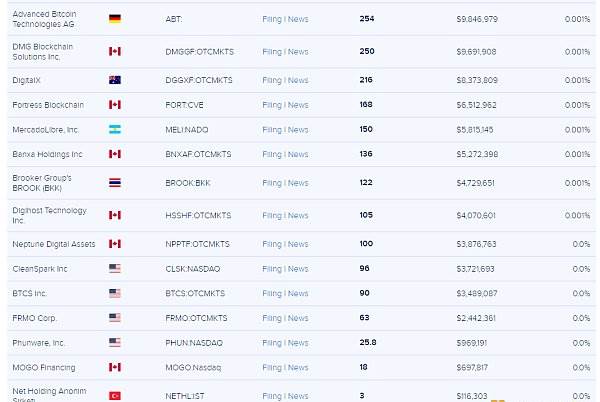600x402 pixels.
Task: Select the Digihost Technology Inc. company name
Action: pyautogui.click(x=49, y=215)
